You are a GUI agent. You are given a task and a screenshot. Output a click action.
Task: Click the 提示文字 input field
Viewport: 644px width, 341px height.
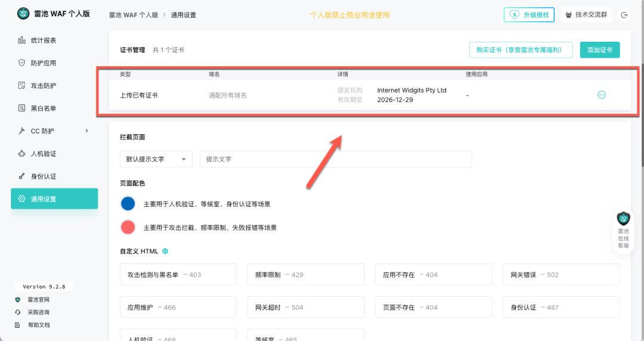(335, 159)
